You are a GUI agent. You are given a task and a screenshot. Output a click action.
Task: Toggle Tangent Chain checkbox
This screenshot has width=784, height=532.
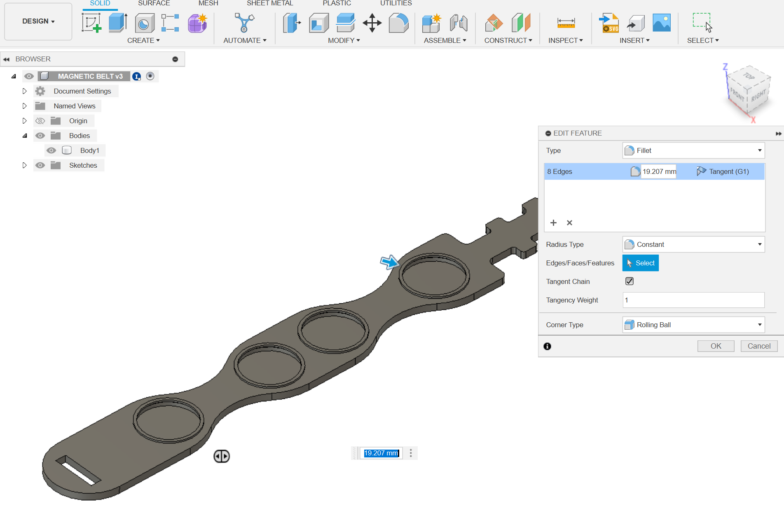click(629, 281)
